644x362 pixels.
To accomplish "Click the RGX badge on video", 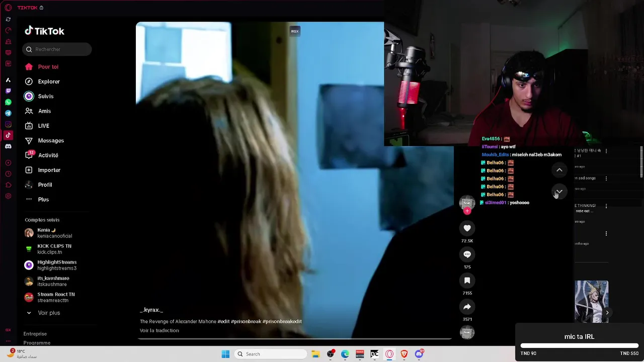I will (x=295, y=31).
